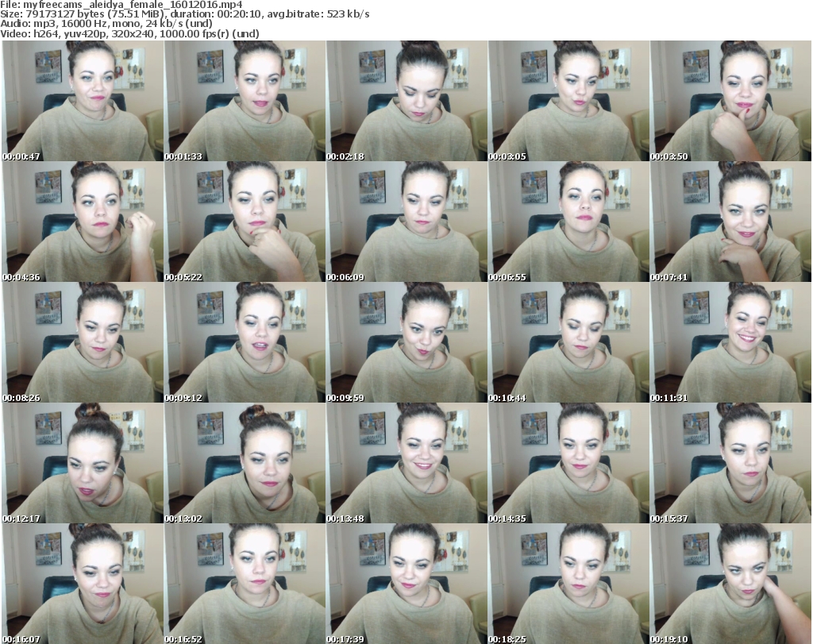
Task: View the frame captured at 00:17:39
Action: 406,584
